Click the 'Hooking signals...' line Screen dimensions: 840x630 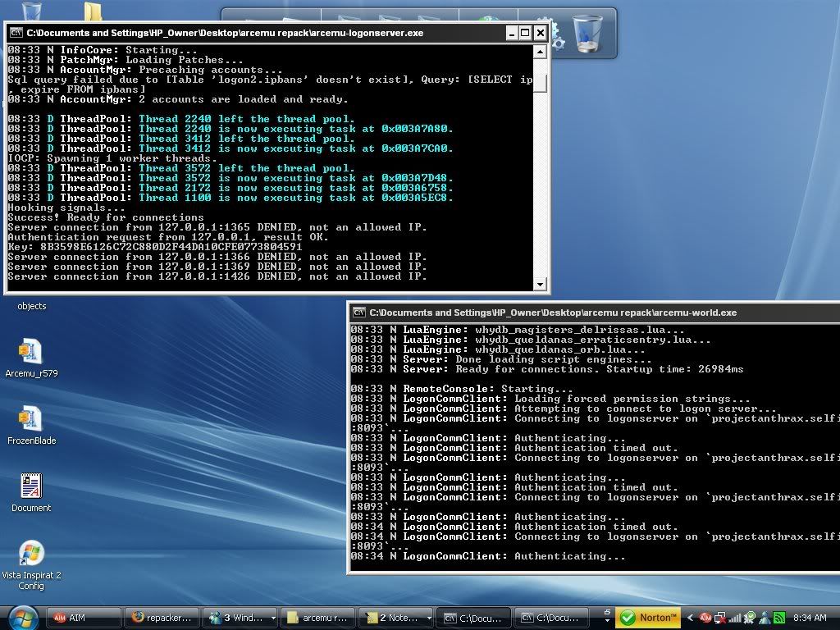coord(66,208)
